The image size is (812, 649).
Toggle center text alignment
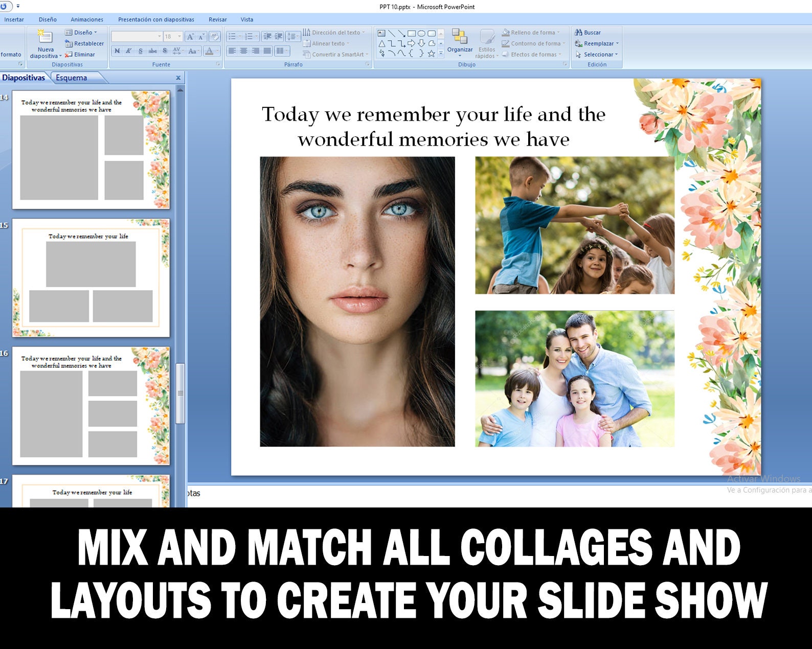tap(244, 51)
